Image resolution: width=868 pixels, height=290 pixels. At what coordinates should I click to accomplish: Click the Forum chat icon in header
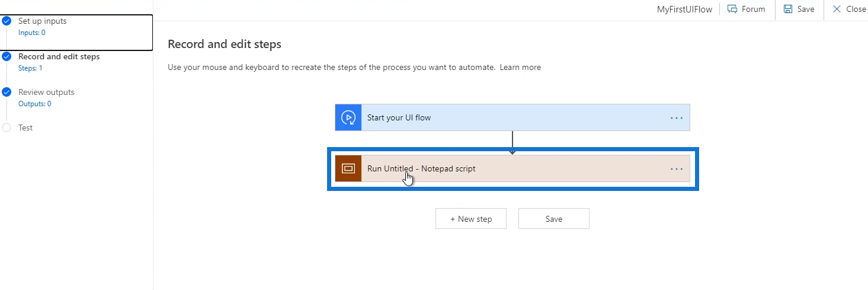point(732,9)
